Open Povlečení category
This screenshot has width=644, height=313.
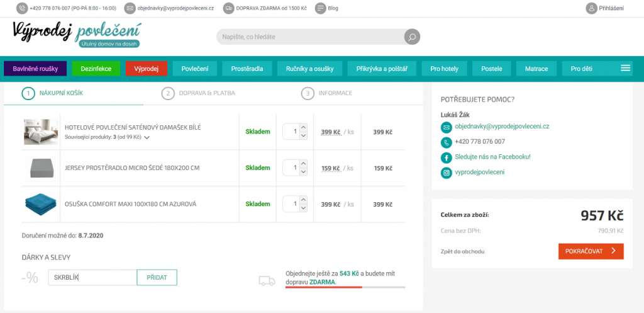point(195,69)
